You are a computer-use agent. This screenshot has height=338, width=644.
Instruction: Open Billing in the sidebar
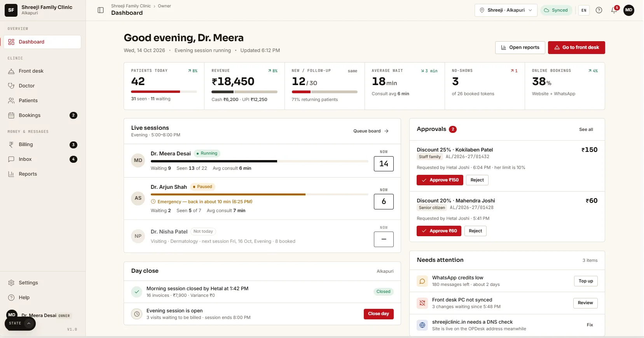(42, 145)
